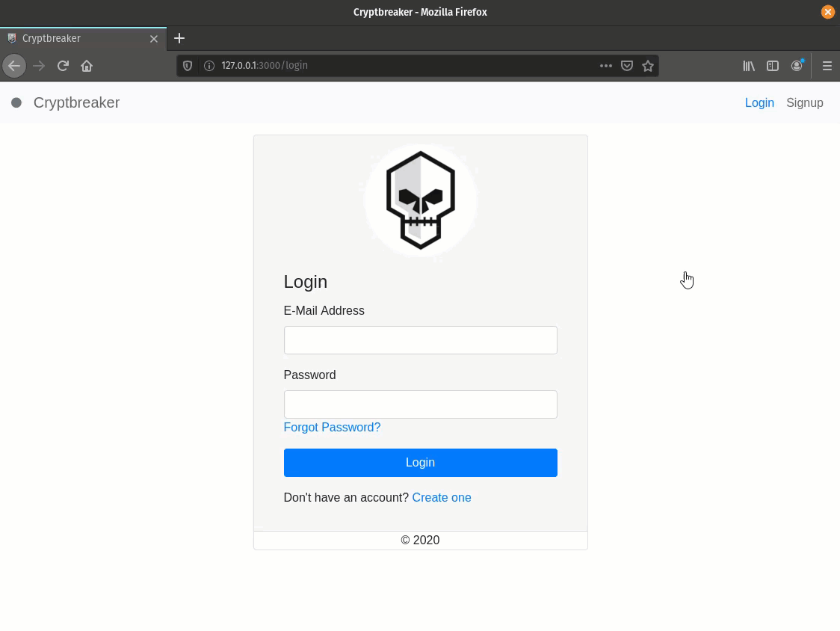Focus the E-Mail Address field
840x631 pixels.
click(421, 340)
